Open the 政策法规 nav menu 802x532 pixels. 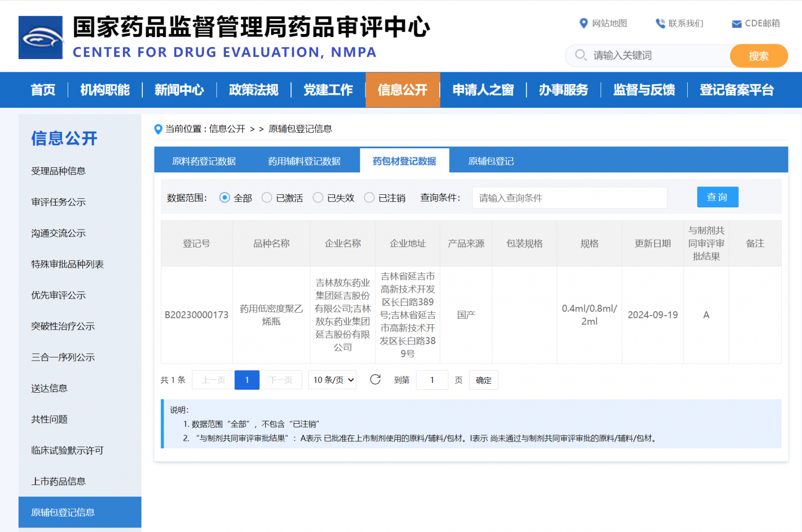[254, 90]
